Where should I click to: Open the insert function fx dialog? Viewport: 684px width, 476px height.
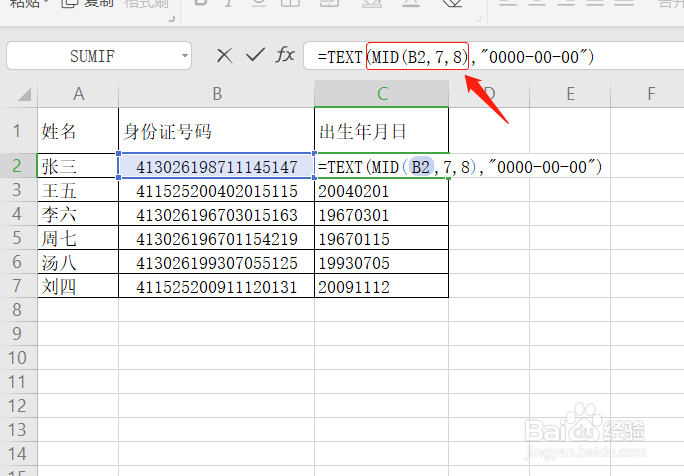point(285,55)
